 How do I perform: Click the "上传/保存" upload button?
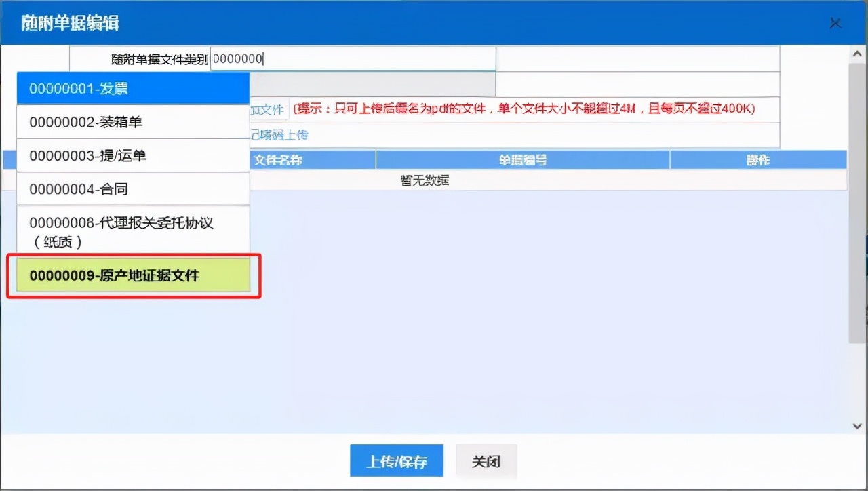pyautogui.click(x=396, y=460)
